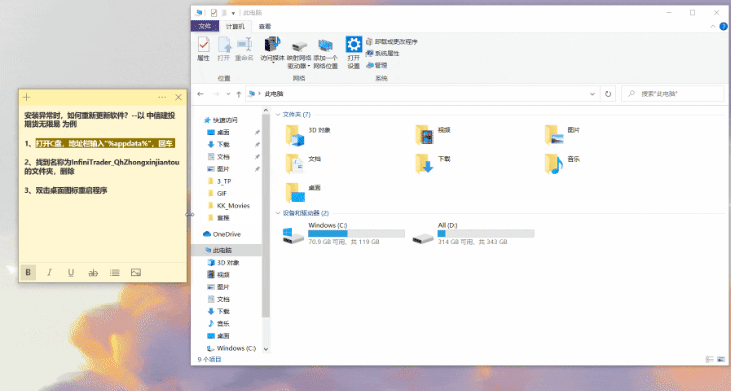Go up one level with up arrow

click(x=239, y=94)
